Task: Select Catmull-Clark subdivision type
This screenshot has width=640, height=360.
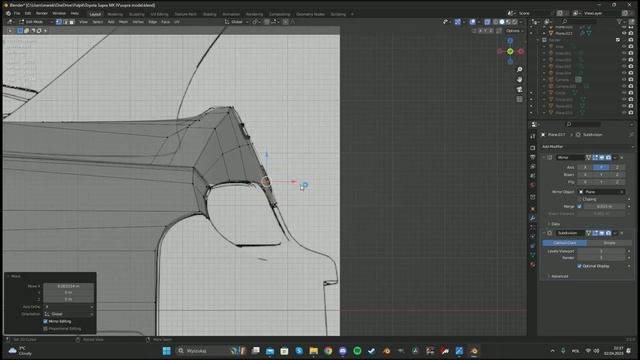Action: [x=565, y=243]
